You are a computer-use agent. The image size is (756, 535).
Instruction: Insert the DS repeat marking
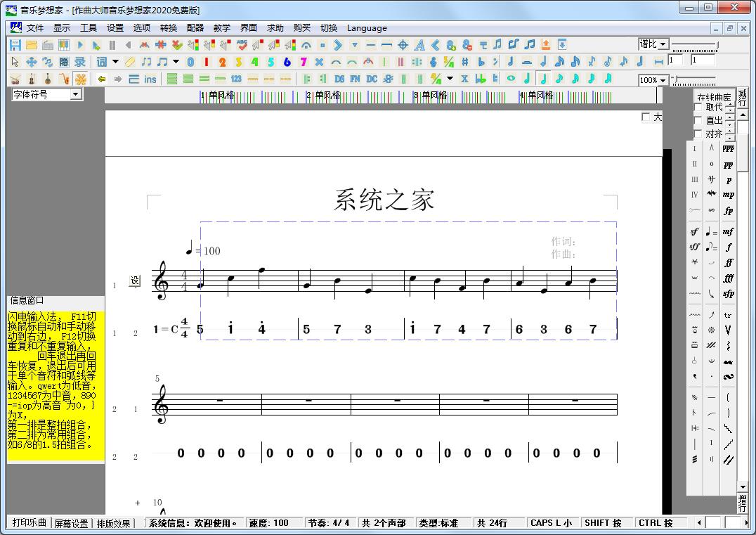click(x=339, y=79)
